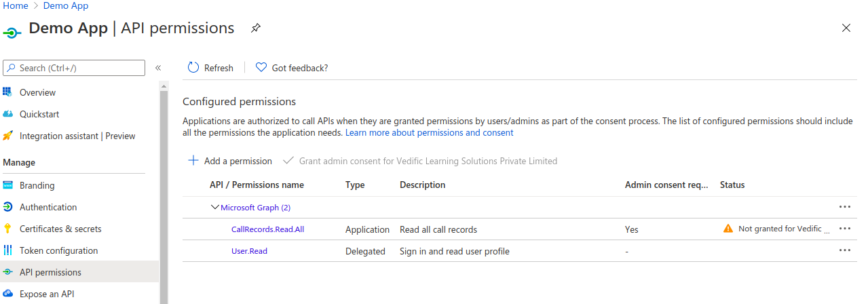Open Token configuration in the sidebar
This screenshot has height=304, width=868.
pos(58,250)
